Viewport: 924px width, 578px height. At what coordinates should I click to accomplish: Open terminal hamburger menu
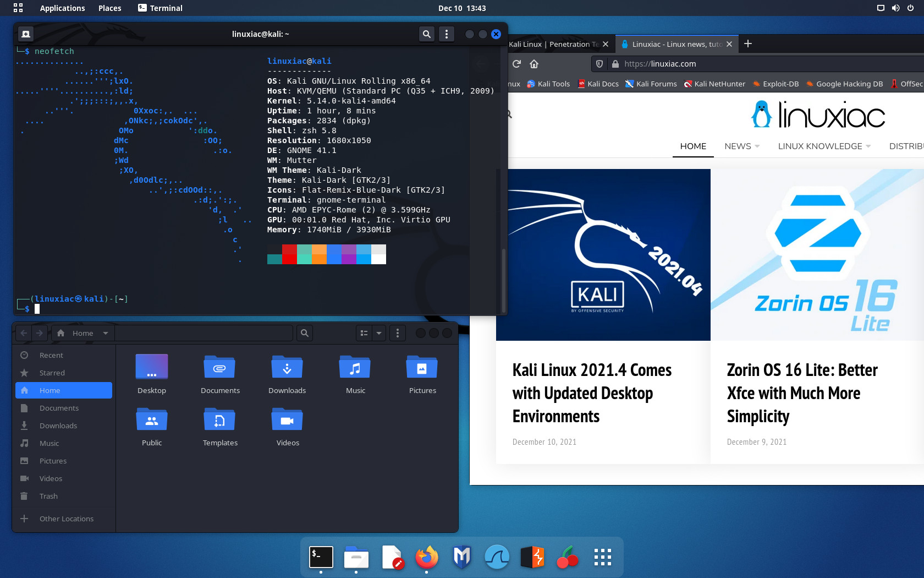pos(447,34)
